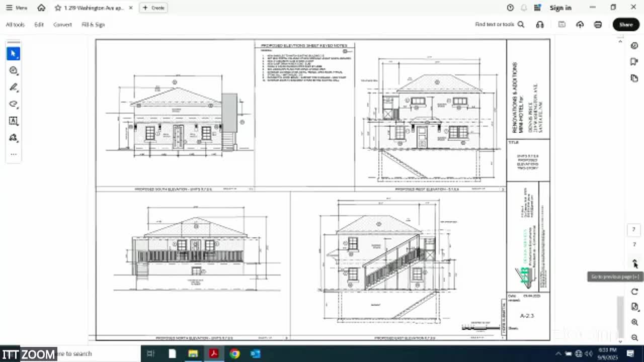Pick the Highlight pen tool
This screenshot has height=362, width=644.
click(14, 87)
